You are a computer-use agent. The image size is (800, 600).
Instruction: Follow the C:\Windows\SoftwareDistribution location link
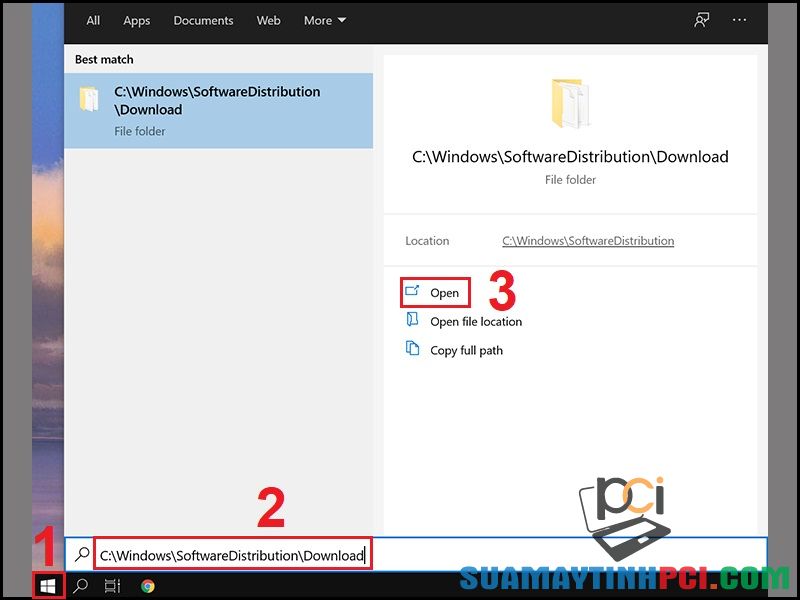click(x=588, y=241)
